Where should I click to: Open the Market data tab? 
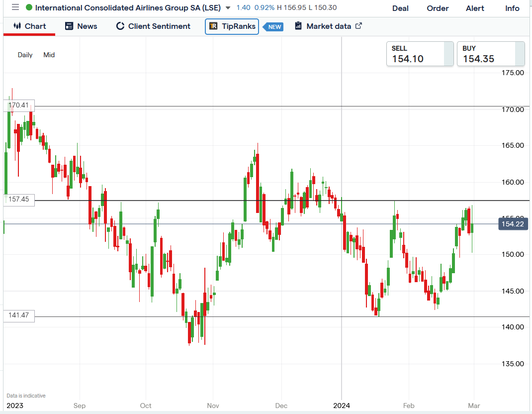[329, 26]
